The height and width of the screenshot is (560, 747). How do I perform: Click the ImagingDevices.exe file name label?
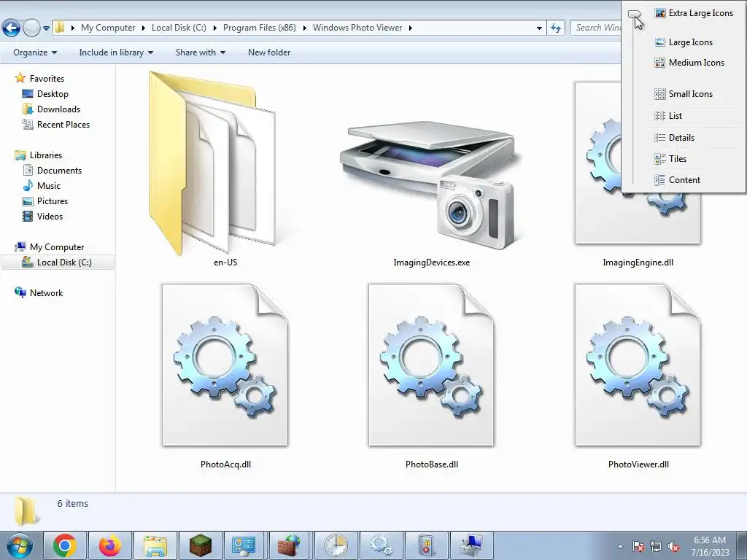pos(431,262)
